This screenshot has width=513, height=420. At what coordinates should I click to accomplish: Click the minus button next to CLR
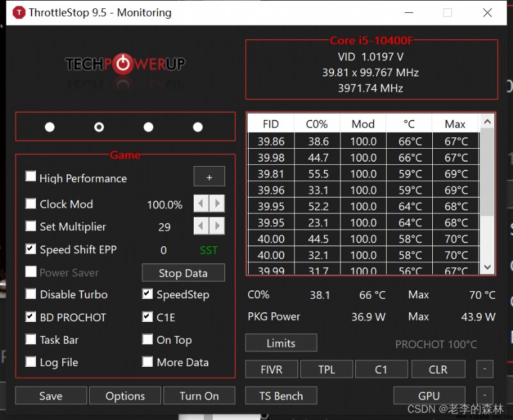tap(485, 369)
